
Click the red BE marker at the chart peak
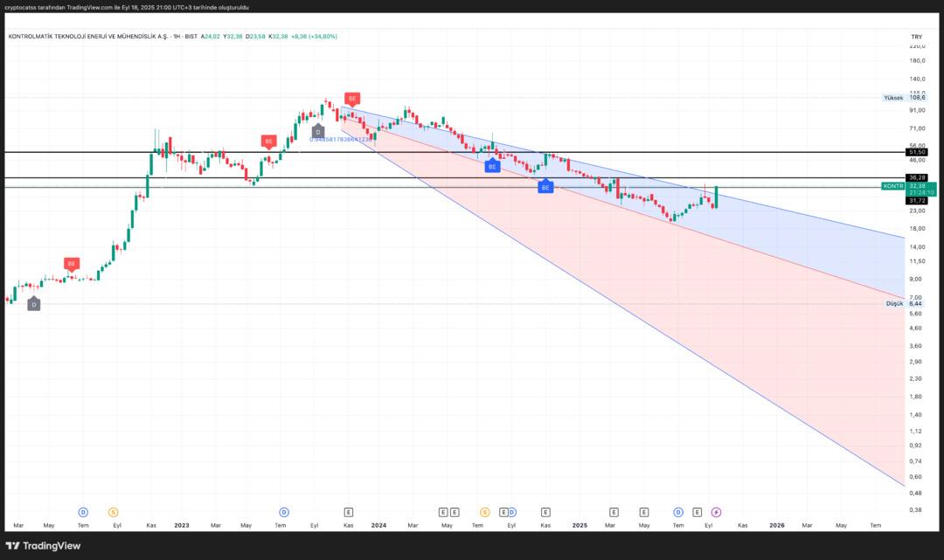(352, 99)
